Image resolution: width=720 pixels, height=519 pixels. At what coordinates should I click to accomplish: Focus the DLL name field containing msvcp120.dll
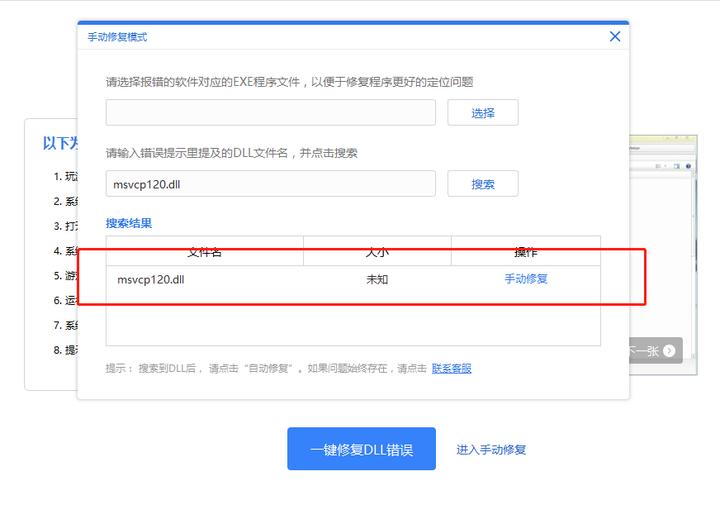click(x=270, y=184)
